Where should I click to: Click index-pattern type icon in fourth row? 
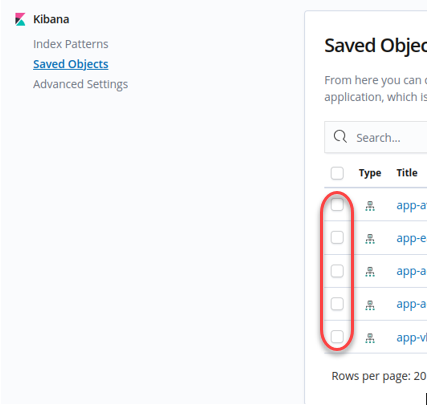tap(370, 305)
